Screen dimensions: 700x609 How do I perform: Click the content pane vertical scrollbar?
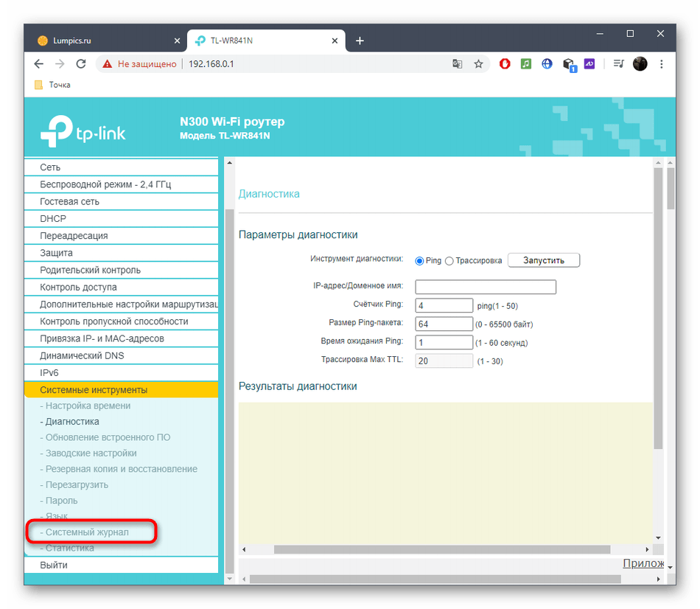[x=658, y=308]
